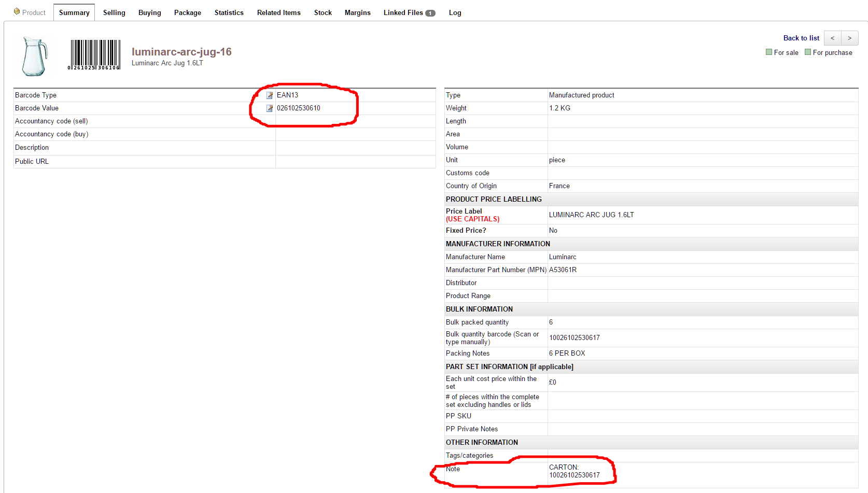The height and width of the screenshot is (493, 868).
Task: Open the Log tab
Action: [x=455, y=13]
